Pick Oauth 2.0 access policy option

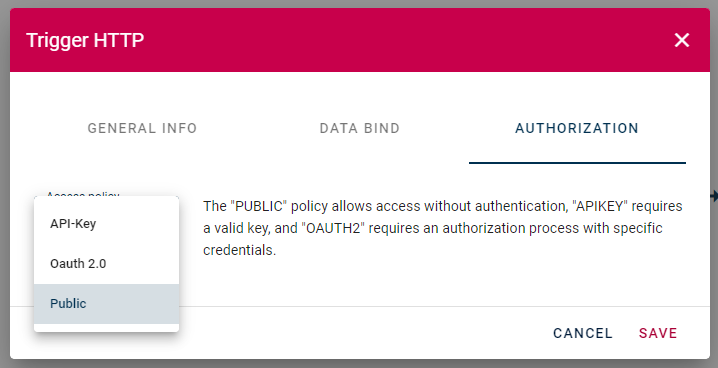(106, 264)
